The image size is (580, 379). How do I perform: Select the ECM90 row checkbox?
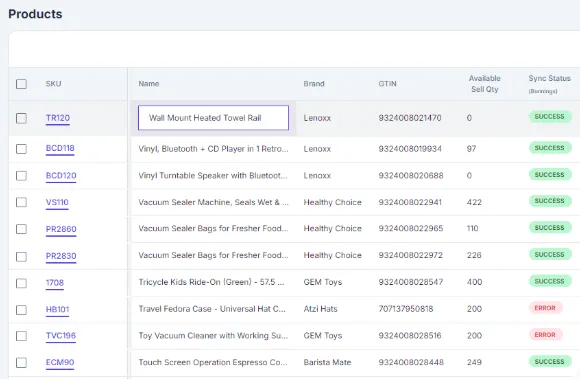click(21, 363)
